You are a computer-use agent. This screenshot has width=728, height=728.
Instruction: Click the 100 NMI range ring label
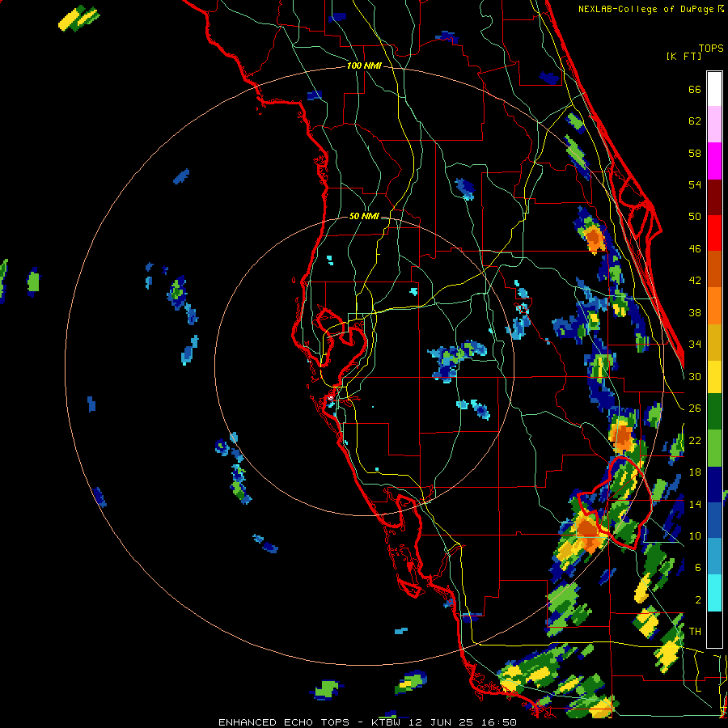364,66
